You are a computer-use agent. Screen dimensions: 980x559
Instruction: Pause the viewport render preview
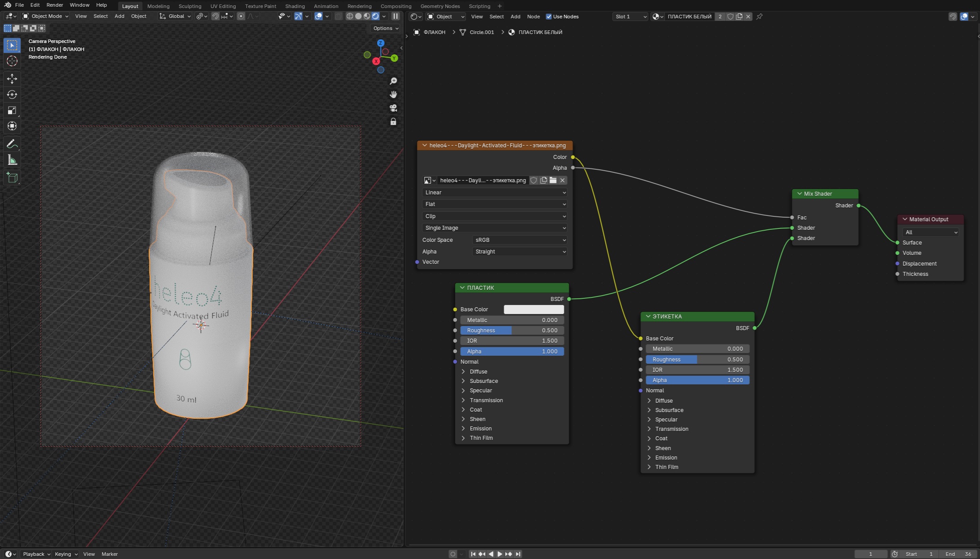click(395, 16)
